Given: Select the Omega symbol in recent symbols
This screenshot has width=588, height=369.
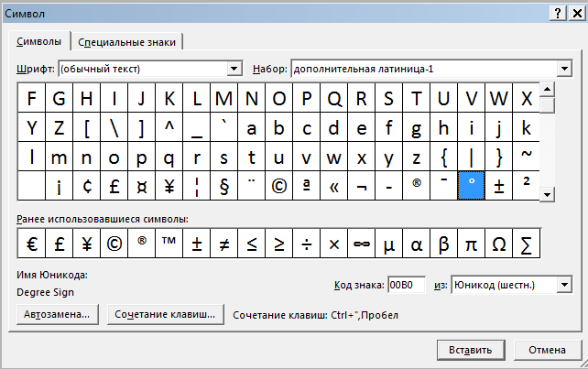Looking at the screenshot, I should 499,244.
